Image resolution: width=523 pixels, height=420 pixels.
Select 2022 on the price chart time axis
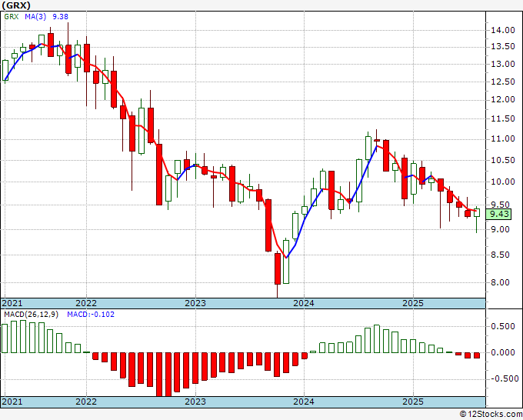click(86, 303)
